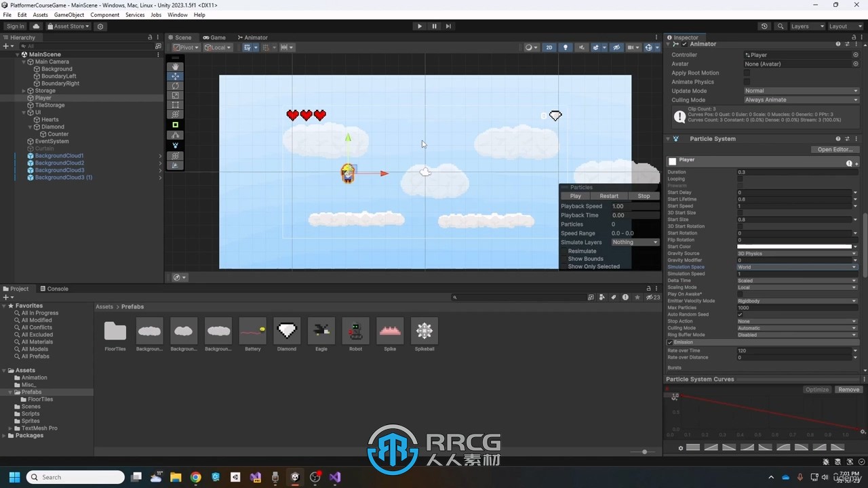Viewport: 868px width, 488px height.
Task: Switch to the Game tab
Action: pos(215,37)
